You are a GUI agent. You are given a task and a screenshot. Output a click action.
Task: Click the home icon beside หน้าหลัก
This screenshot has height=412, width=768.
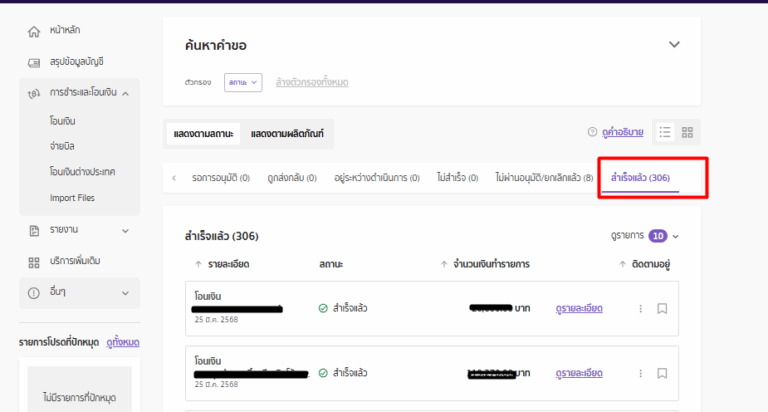(35, 32)
